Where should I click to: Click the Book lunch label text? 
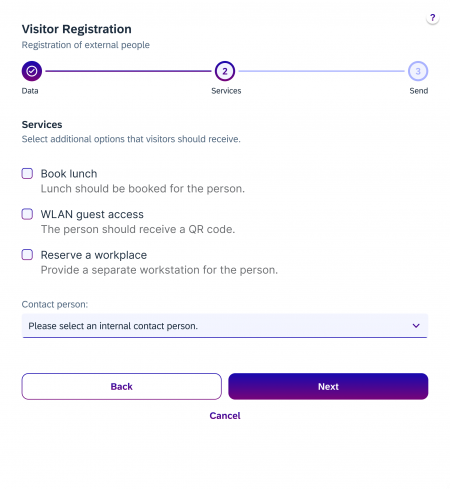click(x=69, y=174)
